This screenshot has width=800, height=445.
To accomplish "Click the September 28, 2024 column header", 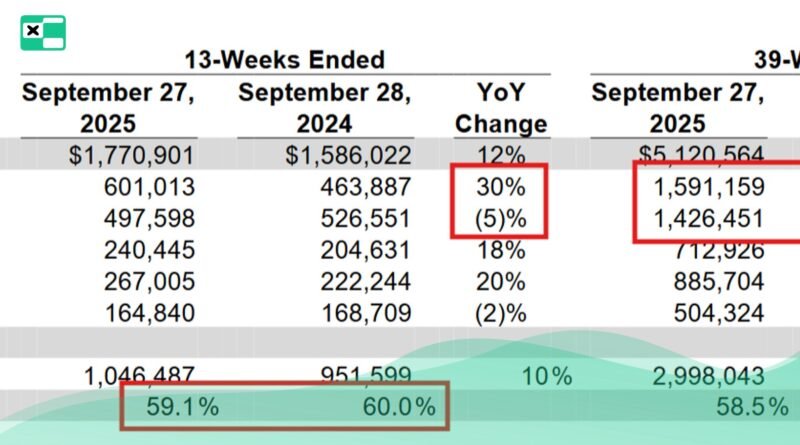I will [324, 108].
